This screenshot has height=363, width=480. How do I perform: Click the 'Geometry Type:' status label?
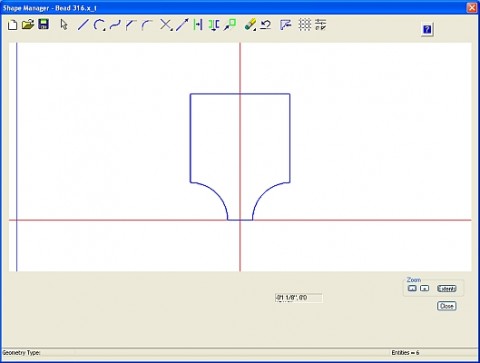(21, 353)
